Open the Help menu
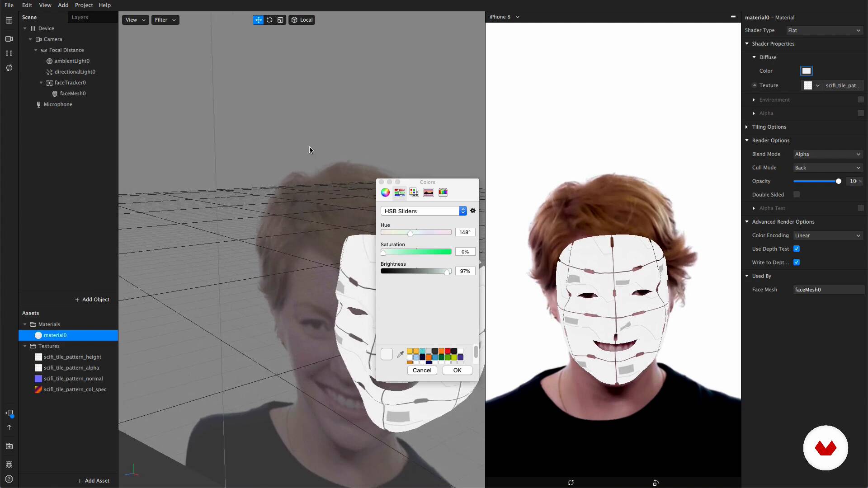Screen dimensions: 868x488 pyautogui.click(x=105, y=5)
